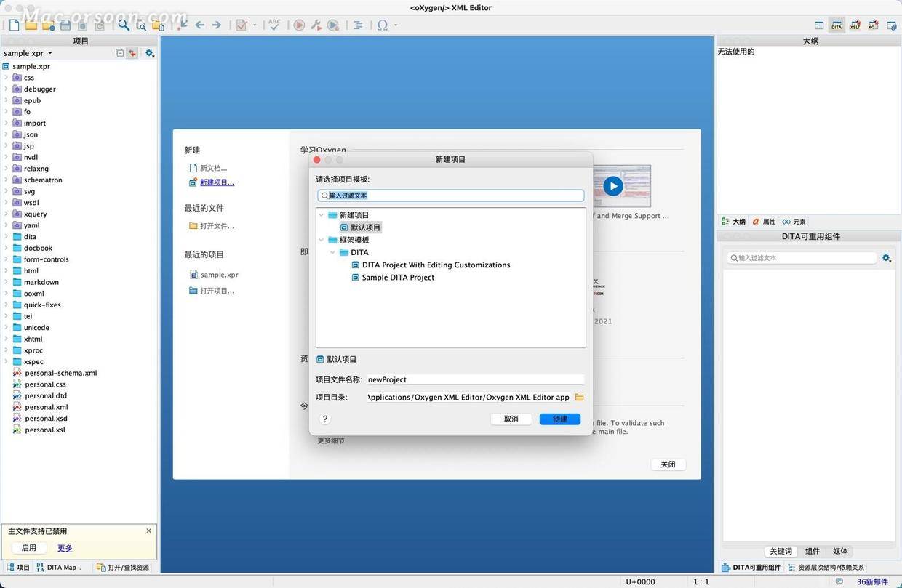Collapse 新建项目 node in template tree
The image size is (902, 588).
pyautogui.click(x=322, y=215)
